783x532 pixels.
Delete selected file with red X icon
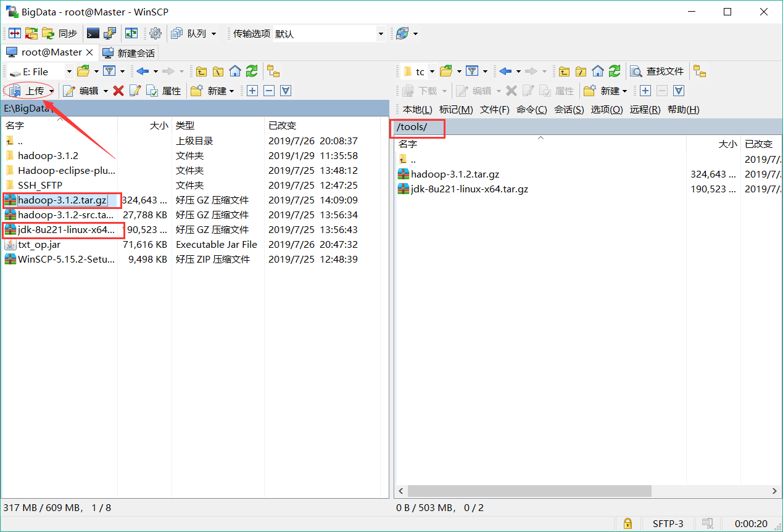pos(118,91)
